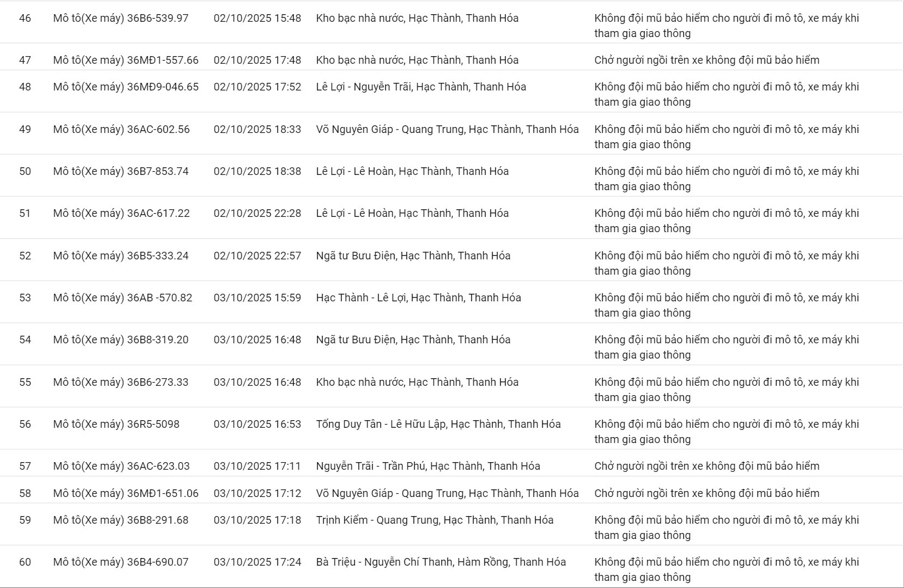The height and width of the screenshot is (588, 904).
Task: Select the 36B7-853.74 motorbike entry
Action: click(120, 171)
